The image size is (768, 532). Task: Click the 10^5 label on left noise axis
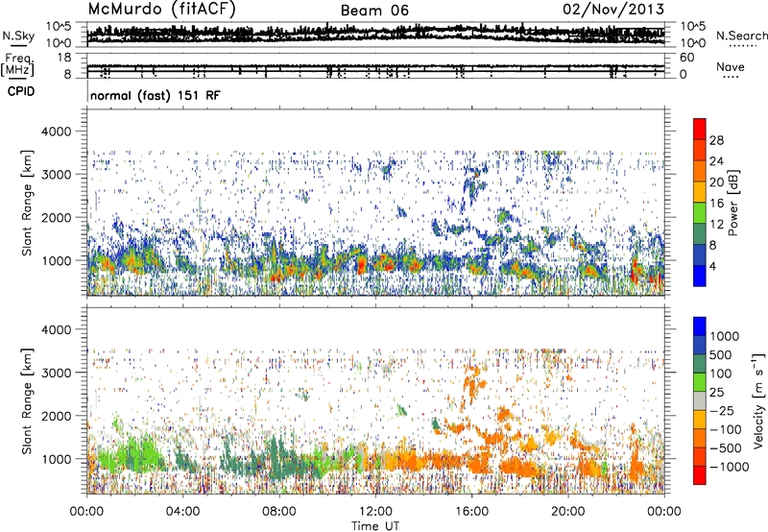pos(59,26)
